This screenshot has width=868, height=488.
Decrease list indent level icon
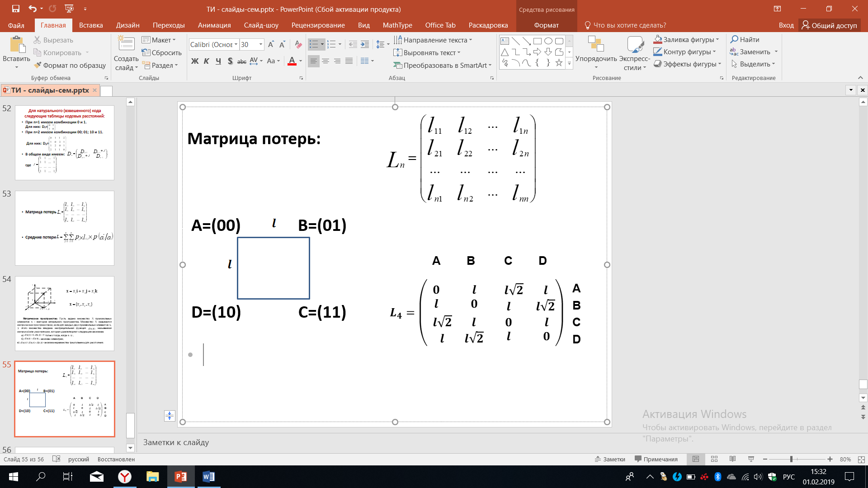pyautogui.click(x=353, y=44)
